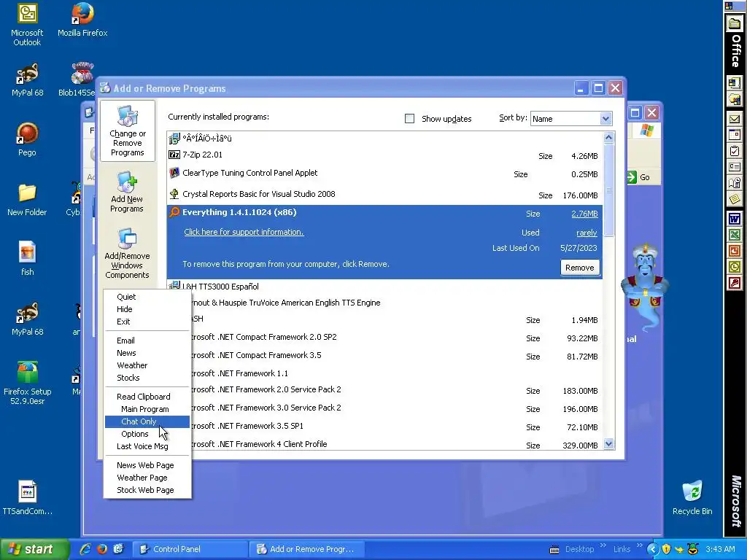The width and height of the screenshot is (747, 560).
Task: Click the programs list scrollbar thumb
Action: pyautogui.click(x=608, y=190)
